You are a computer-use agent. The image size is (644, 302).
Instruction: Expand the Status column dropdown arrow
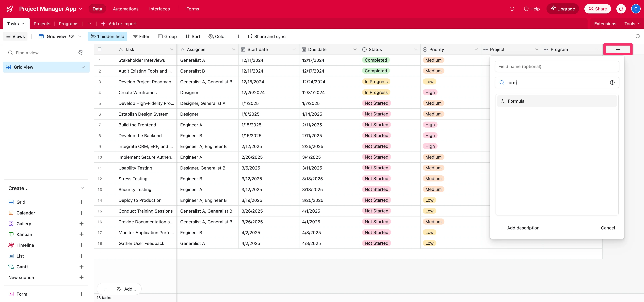pos(415,49)
